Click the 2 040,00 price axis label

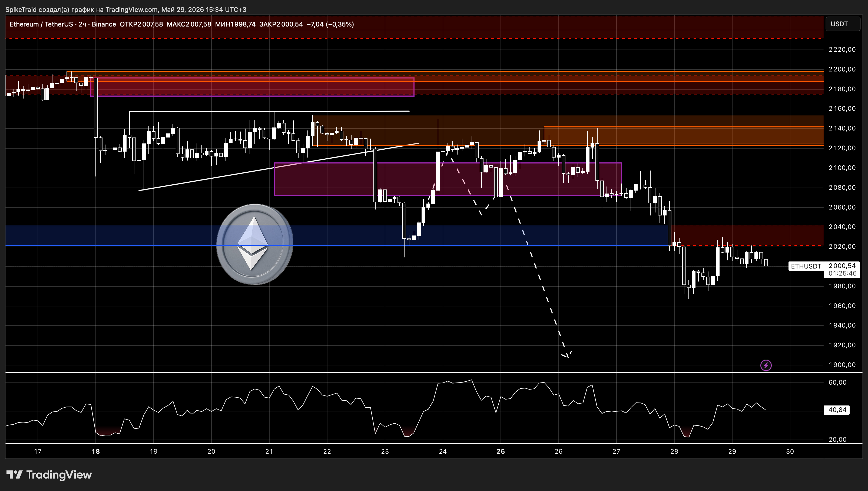(x=842, y=227)
